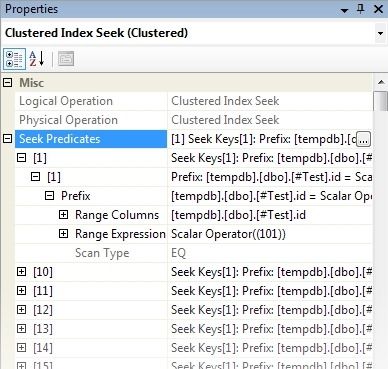The width and height of the screenshot is (388, 369).
Task: Select the Range Columns label
Action: point(117,215)
